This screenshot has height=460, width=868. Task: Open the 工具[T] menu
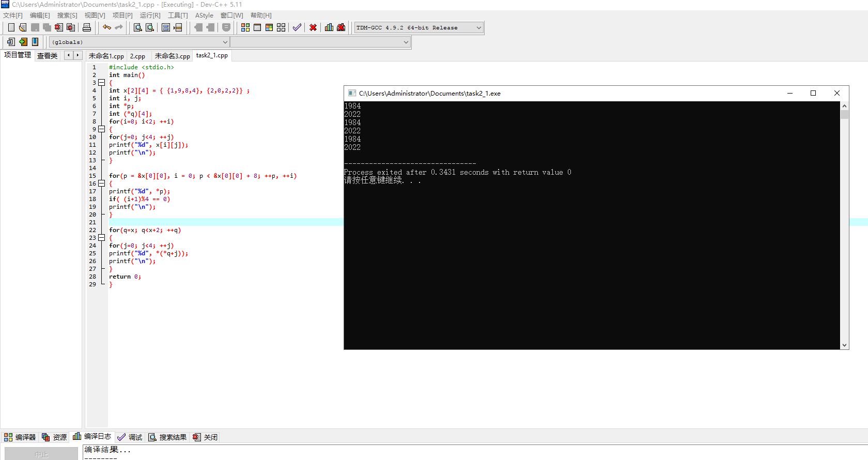[x=178, y=16]
